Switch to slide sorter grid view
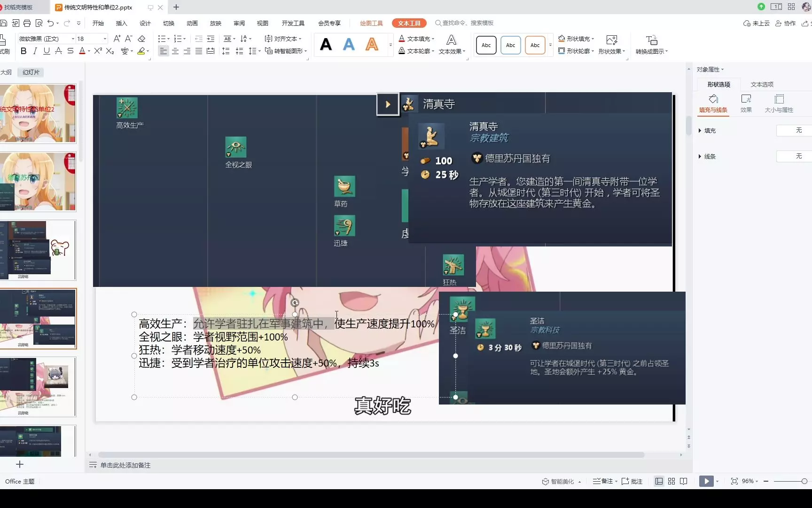 point(671,481)
